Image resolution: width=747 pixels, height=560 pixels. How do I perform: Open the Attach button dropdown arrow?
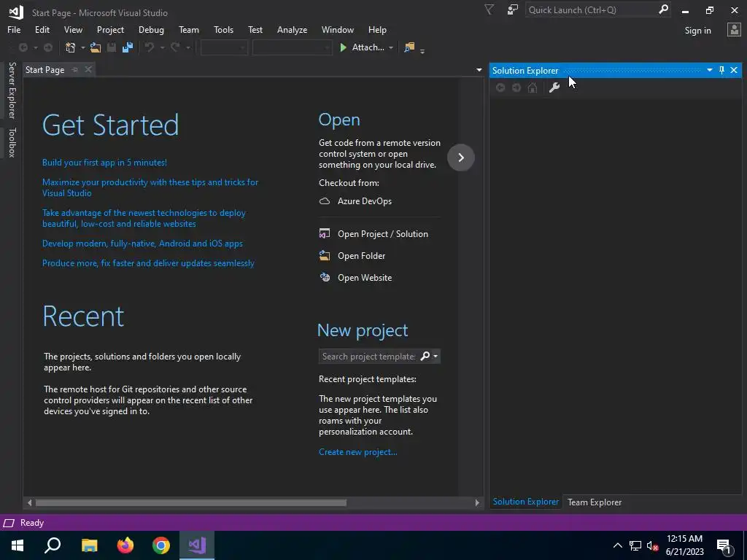coord(391,47)
